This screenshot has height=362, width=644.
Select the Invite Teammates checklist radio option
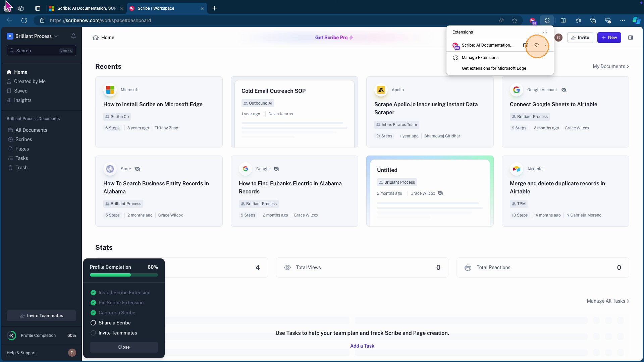(93, 333)
